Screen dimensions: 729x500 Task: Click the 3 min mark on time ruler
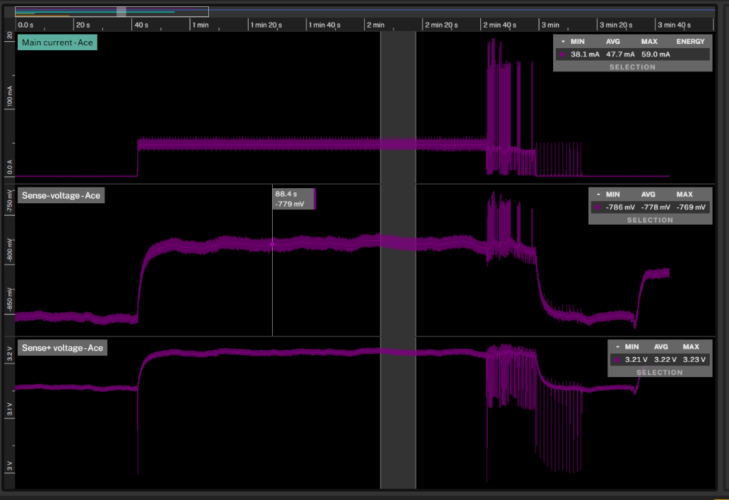click(x=550, y=24)
